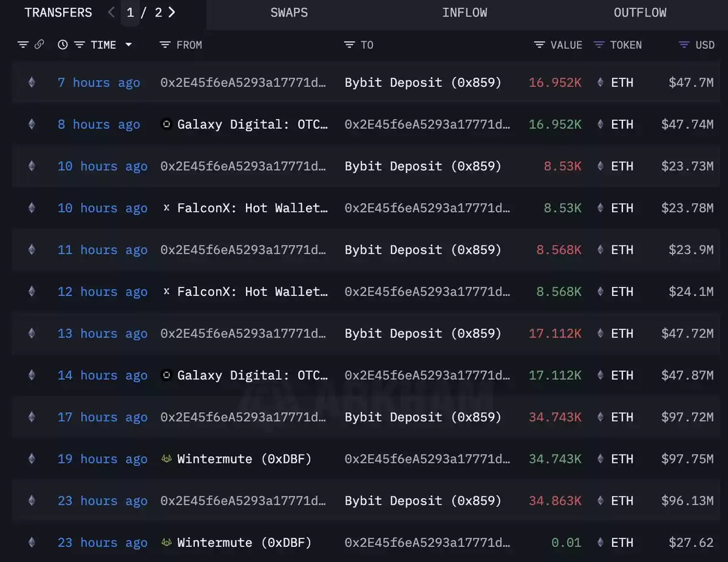Click Ethereum chain icon in 17 hours ago row
The width and height of the screenshot is (728, 562).
(32, 417)
